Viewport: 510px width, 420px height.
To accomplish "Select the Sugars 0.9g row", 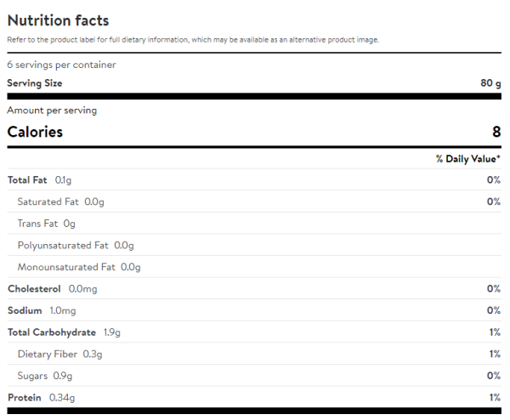I will tap(45, 376).
